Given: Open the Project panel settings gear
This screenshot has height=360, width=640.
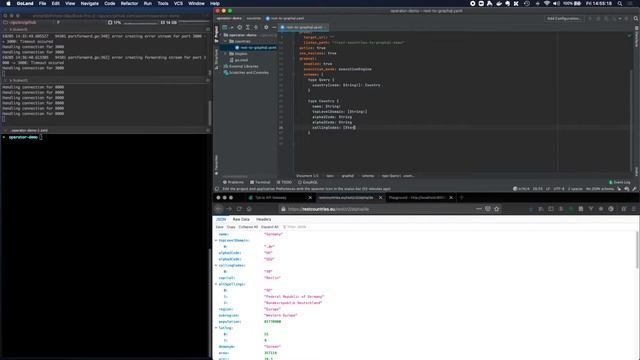Looking at the screenshot, I should tap(266, 27).
